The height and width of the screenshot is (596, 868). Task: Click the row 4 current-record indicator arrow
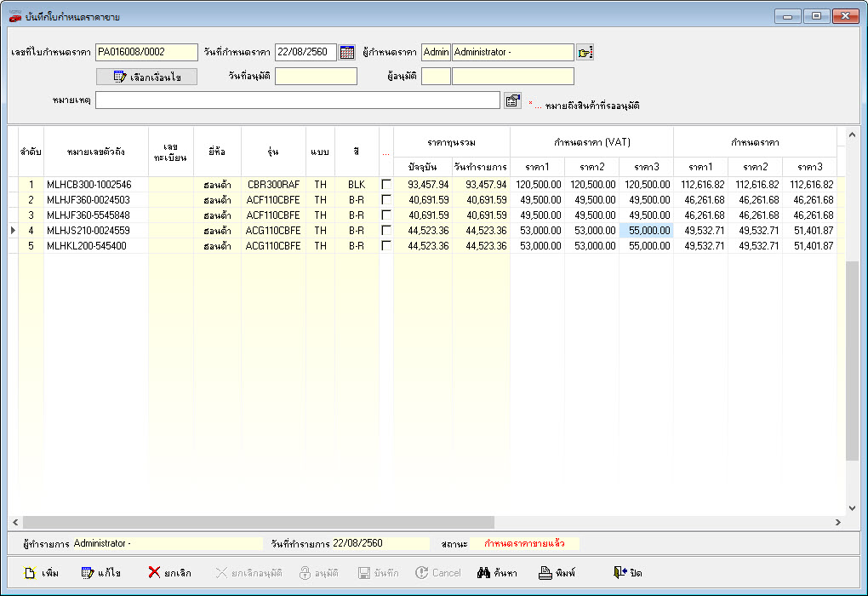point(14,231)
